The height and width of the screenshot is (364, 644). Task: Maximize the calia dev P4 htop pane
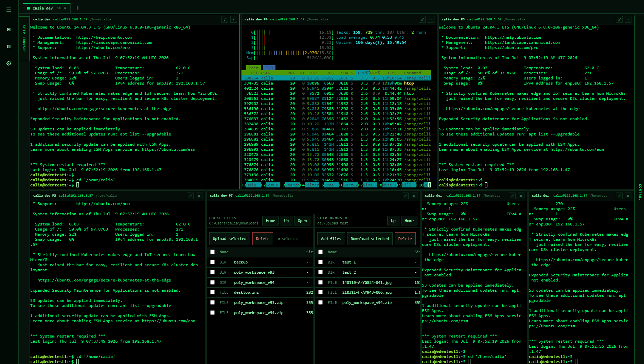click(x=422, y=19)
